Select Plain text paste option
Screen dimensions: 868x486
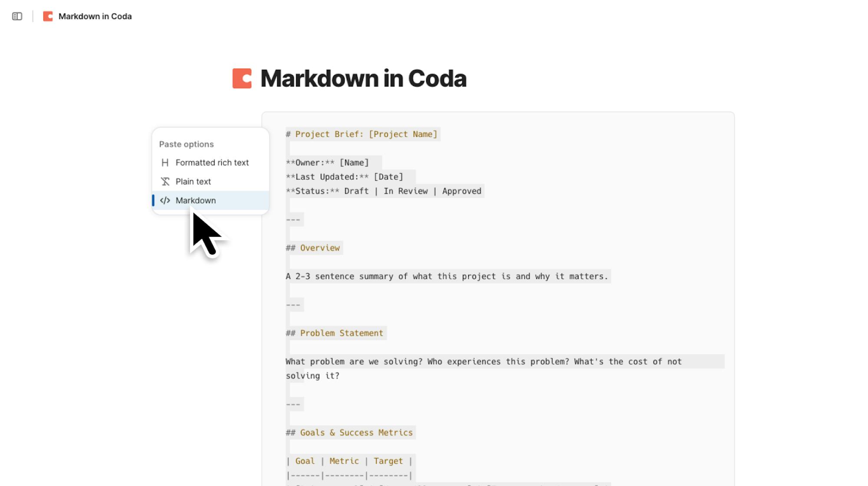click(193, 182)
